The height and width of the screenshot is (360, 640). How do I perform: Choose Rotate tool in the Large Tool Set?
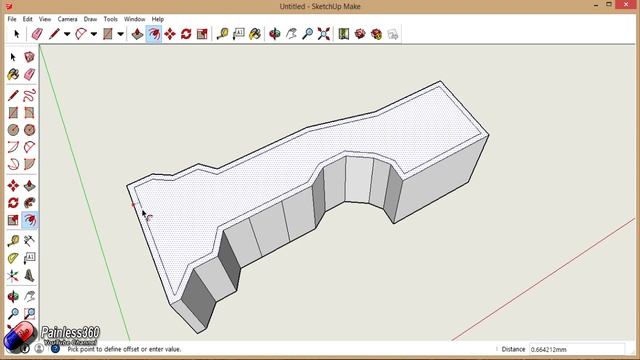point(13,202)
